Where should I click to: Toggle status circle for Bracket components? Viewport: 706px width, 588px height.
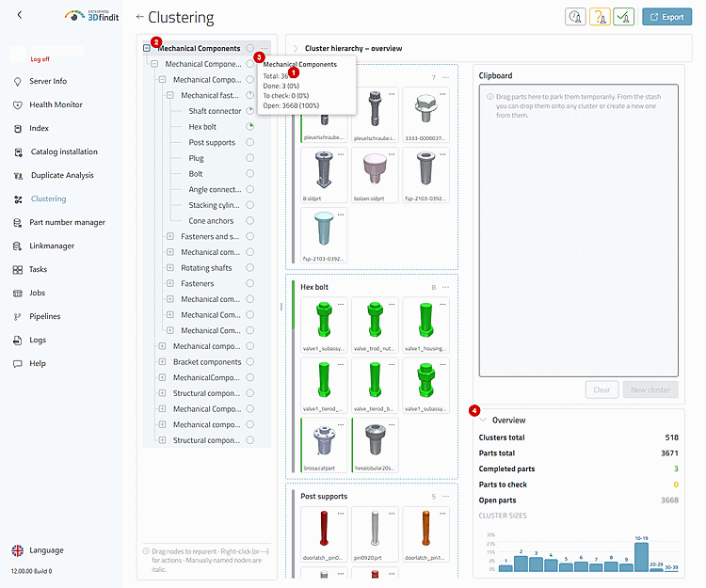[x=249, y=361]
